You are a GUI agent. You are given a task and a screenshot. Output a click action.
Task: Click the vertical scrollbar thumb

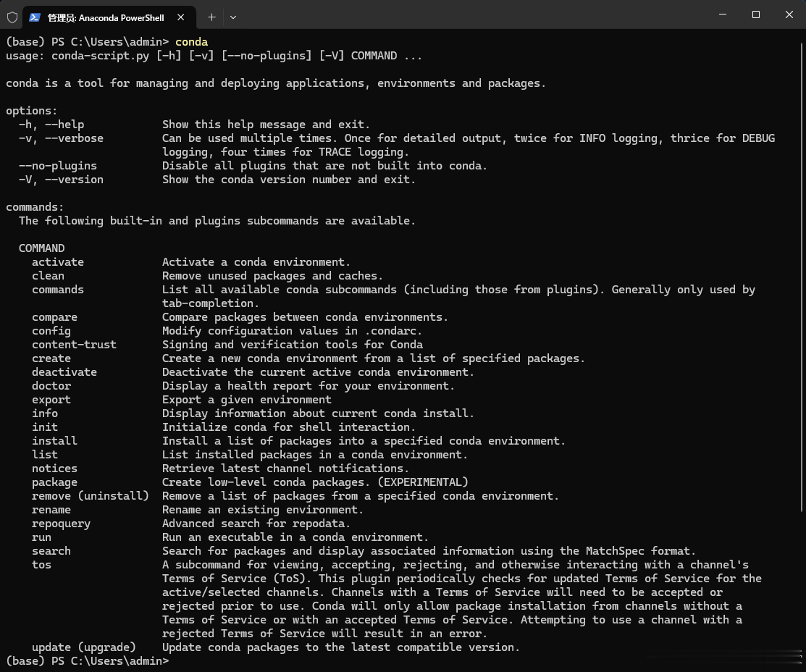tap(802, 277)
